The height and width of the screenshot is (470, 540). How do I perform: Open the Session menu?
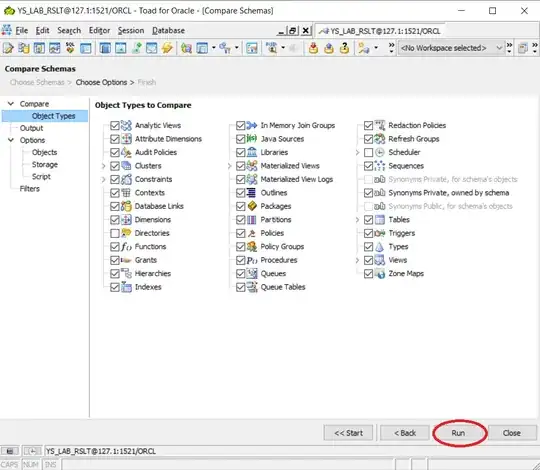131,31
